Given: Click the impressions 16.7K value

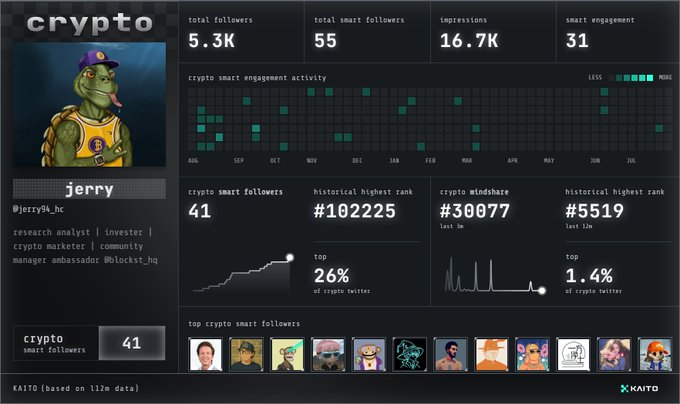Looking at the screenshot, I should tap(469, 41).
